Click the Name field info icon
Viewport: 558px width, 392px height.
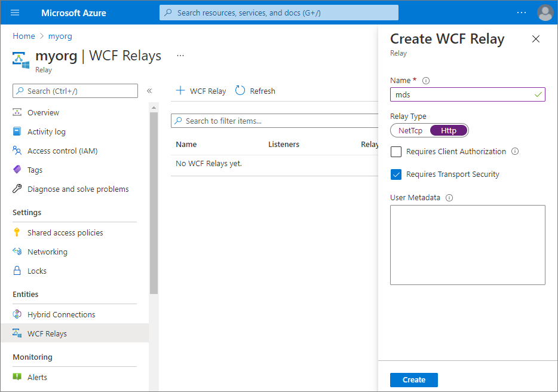point(426,81)
